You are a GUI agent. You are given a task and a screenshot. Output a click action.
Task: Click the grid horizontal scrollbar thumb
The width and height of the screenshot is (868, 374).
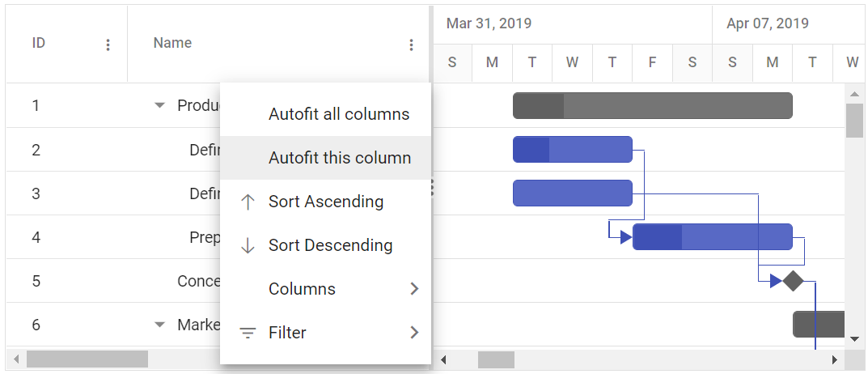(87, 359)
